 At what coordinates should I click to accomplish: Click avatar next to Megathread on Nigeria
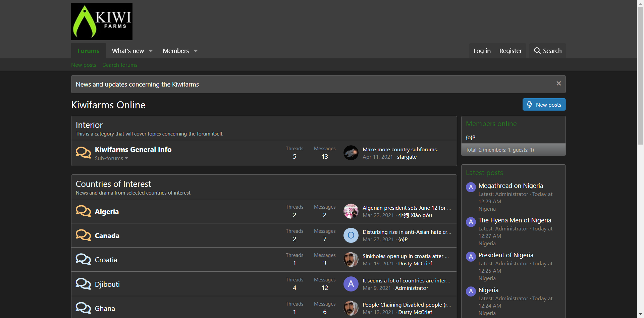tap(471, 187)
